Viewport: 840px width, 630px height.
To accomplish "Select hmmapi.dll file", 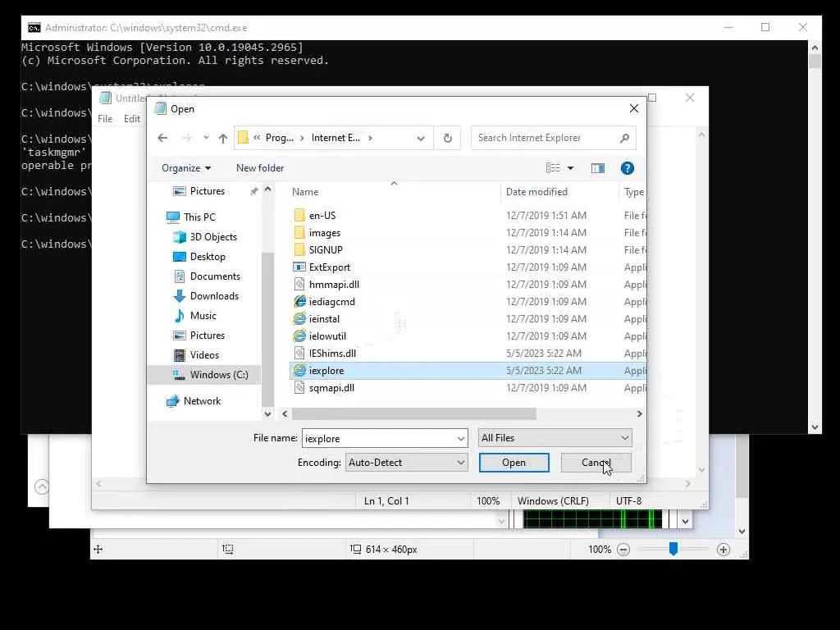I will 334,285.
